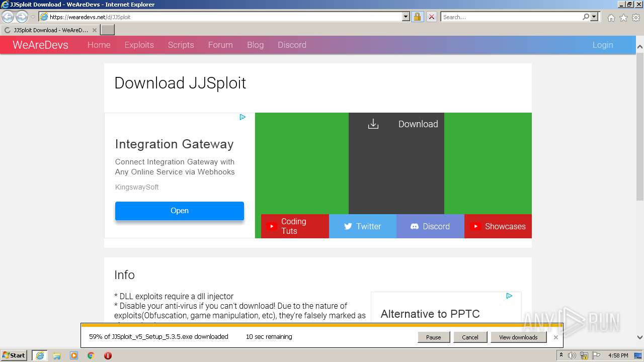The height and width of the screenshot is (362, 644).
Task: Click the Twitter button
Action: (363, 226)
